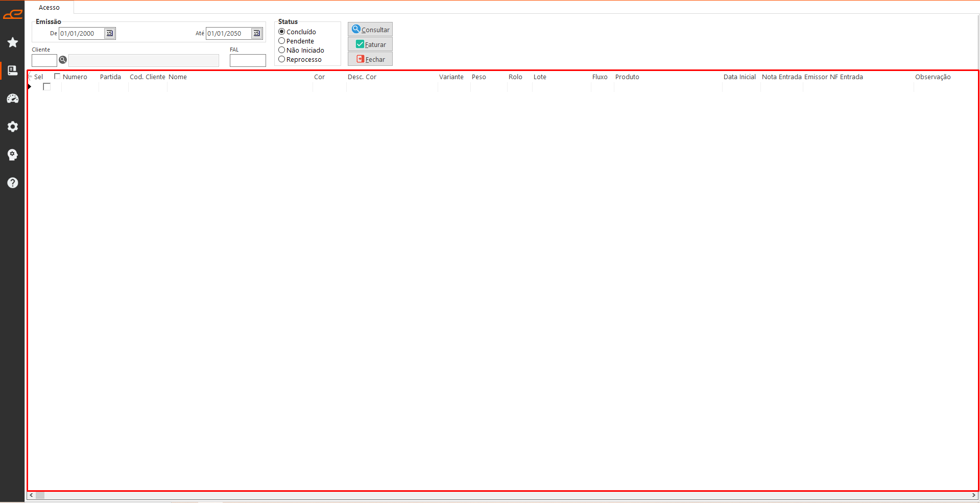Choose the Reprocesso status option
Viewport: 980px width, 503px height.
[281, 59]
